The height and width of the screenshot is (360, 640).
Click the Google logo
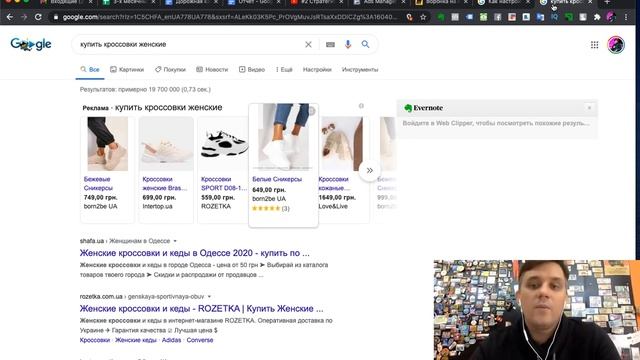tap(31, 44)
